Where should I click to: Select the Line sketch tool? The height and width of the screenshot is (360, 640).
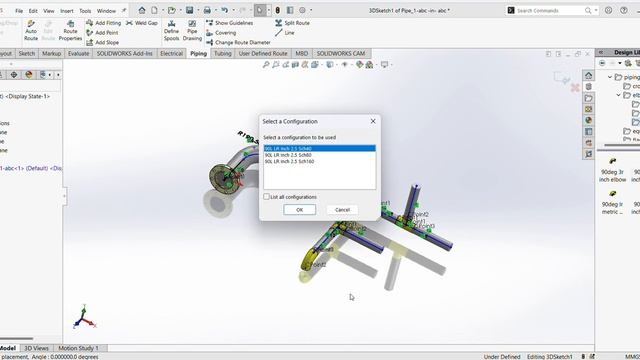[284, 33]
